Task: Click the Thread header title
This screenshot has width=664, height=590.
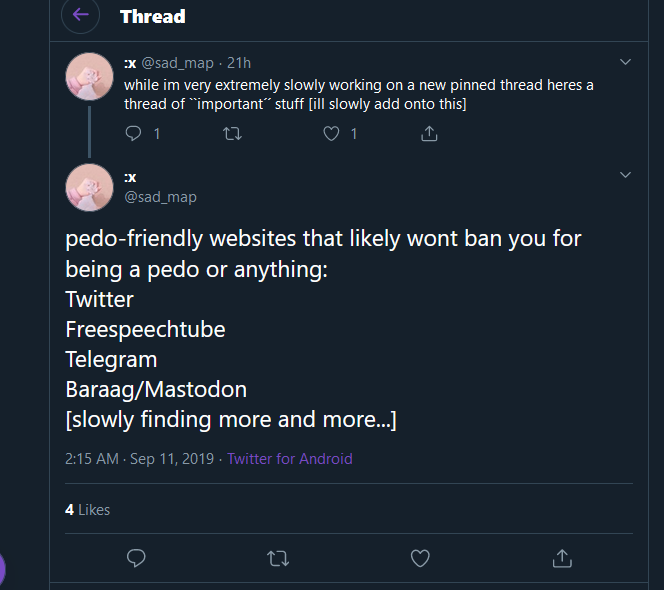Action: pos(153,17)
